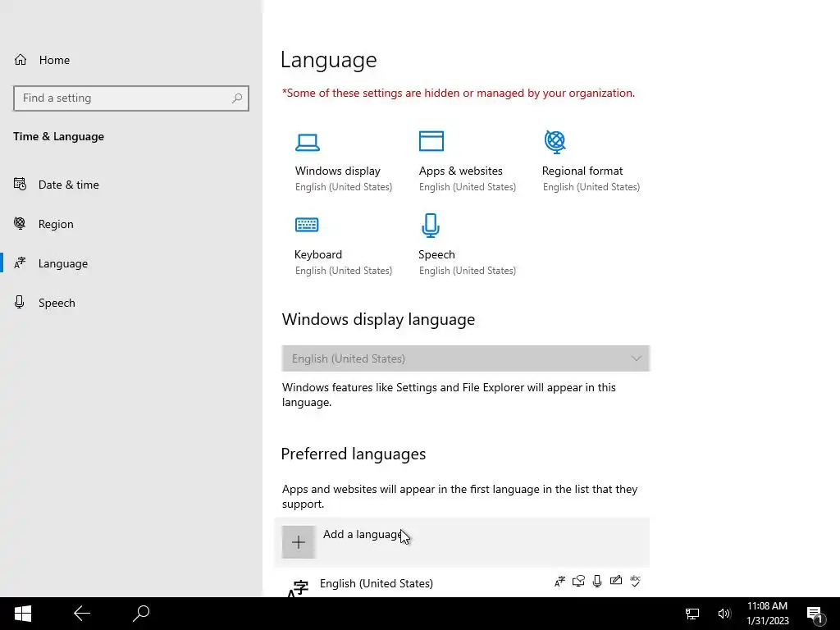840x630 pixels.
Task: Click Regional format label
Action: pos(582,171)
